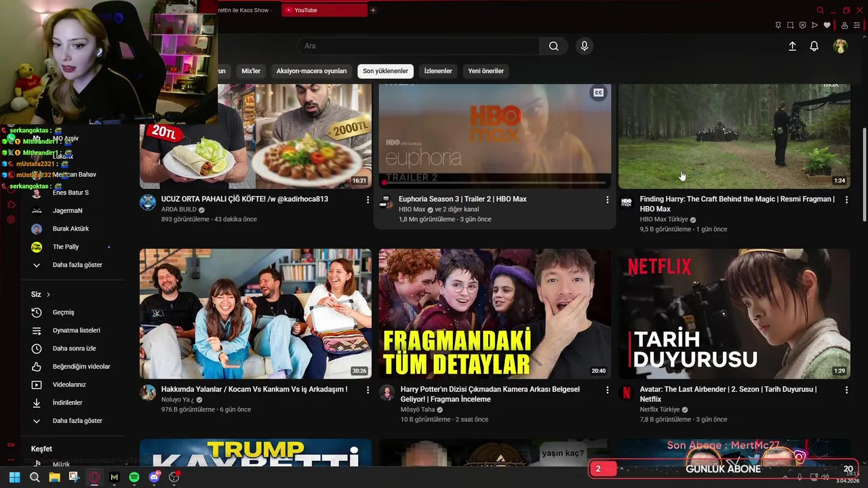Screen dimensions: 868x488
Task: Open Oynatma listeleri in sidebar
Action: [76, 331]
